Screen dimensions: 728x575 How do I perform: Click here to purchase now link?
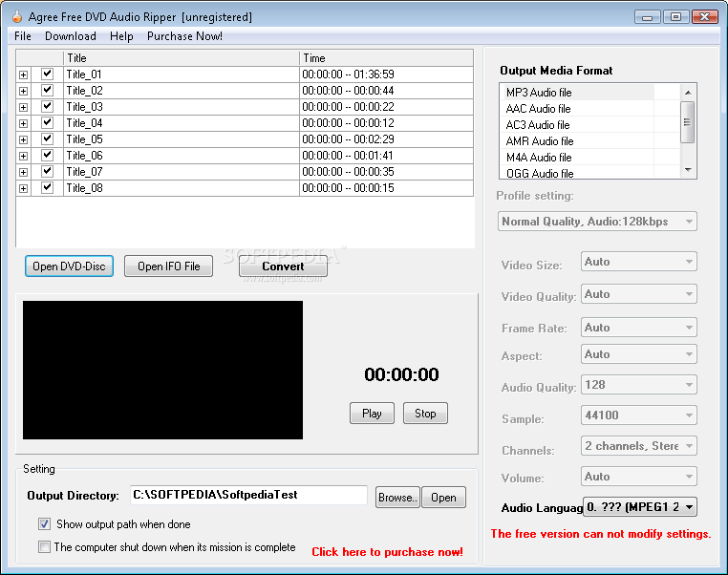pos(387,552)
